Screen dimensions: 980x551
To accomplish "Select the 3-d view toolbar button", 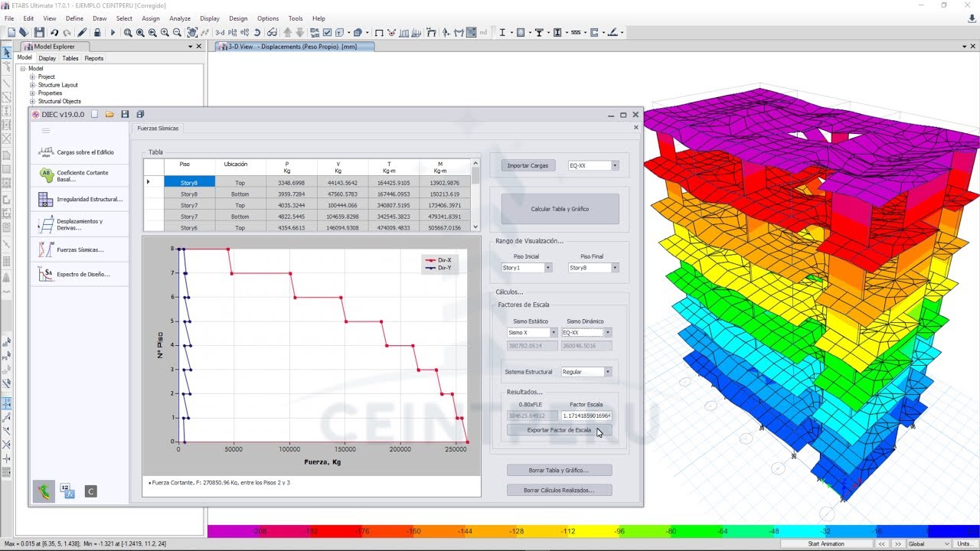I will pyautogui.click(x=220, y=32).
